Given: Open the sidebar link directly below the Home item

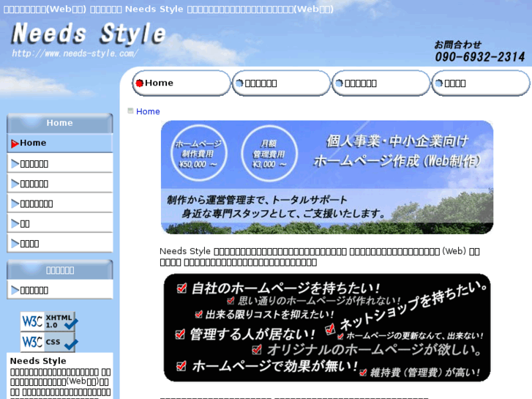Looking at the screenshot, I should point(60,163).
